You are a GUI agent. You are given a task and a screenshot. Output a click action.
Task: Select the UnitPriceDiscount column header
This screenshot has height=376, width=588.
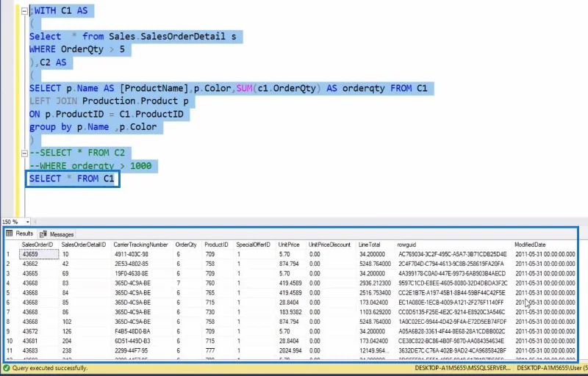(329, 245)
